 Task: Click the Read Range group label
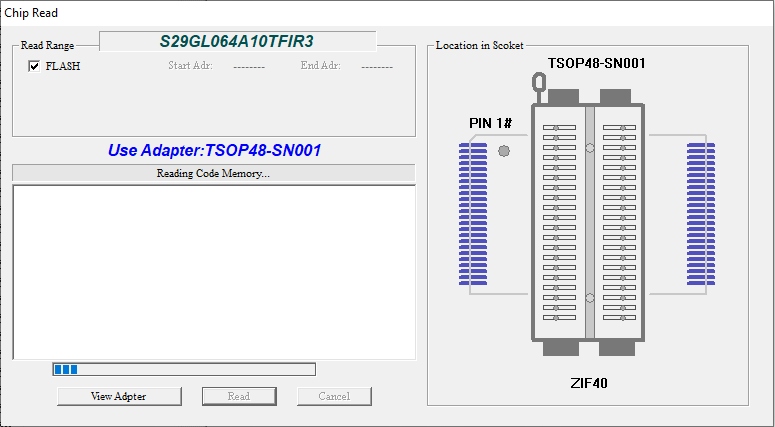[x=47, y=45]
